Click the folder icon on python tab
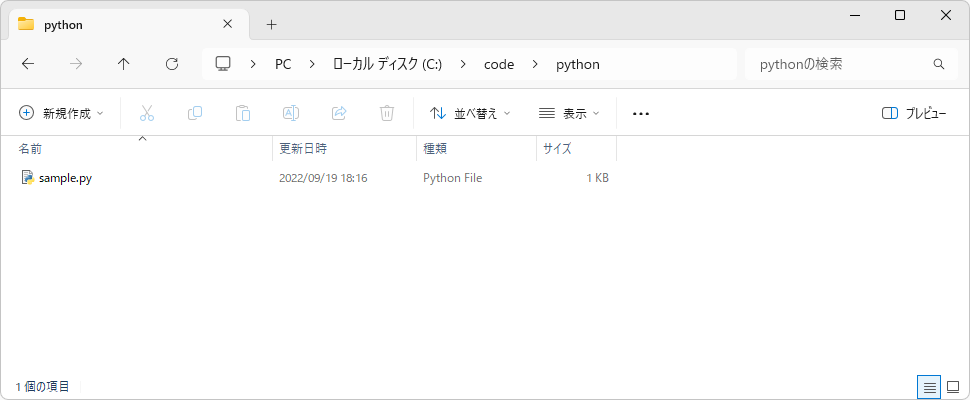 pos(26,25)
